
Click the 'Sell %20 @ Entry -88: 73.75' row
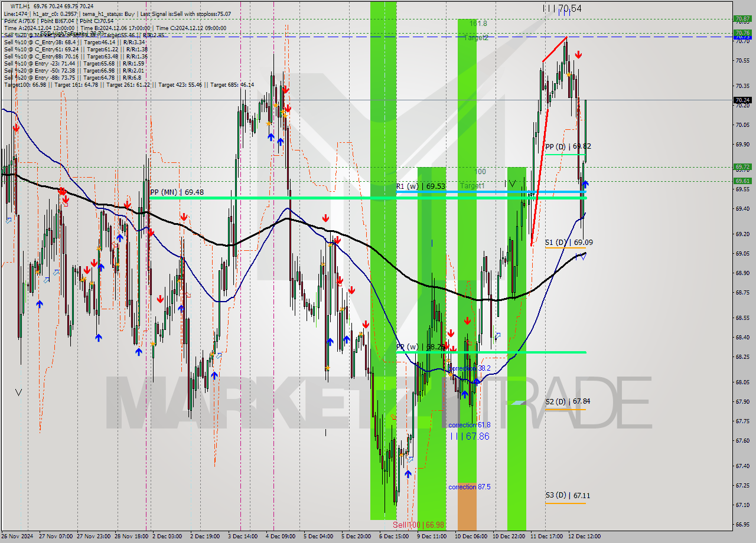[73, 77]
